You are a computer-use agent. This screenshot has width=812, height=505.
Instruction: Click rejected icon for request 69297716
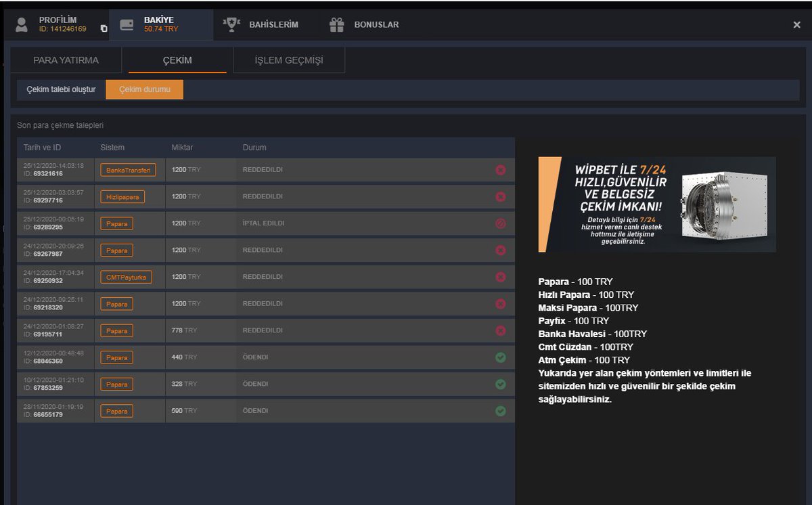[501, 197]
